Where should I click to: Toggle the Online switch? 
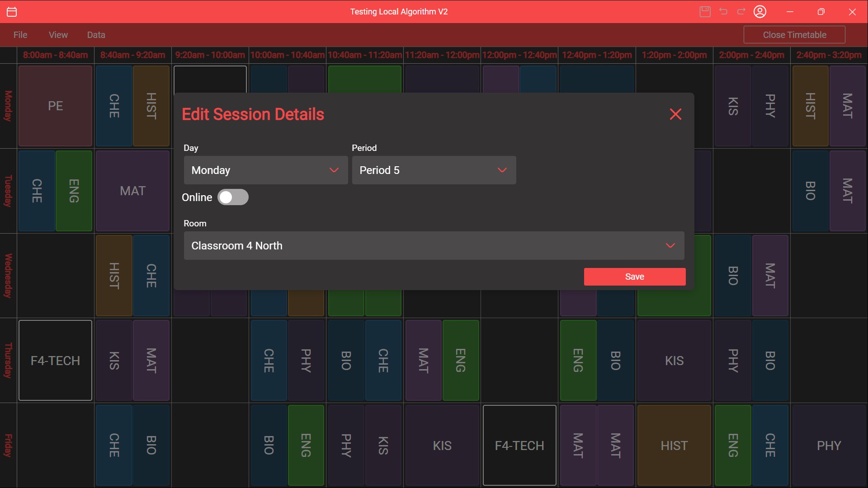pyautogui.click(x=233, y=197)
